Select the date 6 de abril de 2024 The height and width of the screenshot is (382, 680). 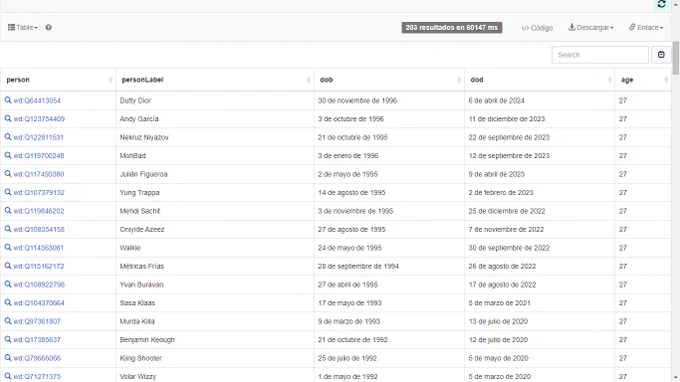496,101
